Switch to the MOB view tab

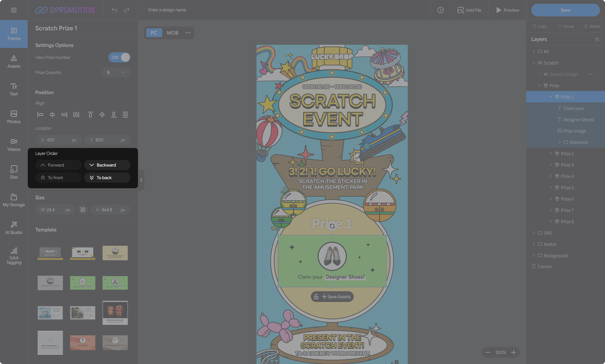point(172,33)
